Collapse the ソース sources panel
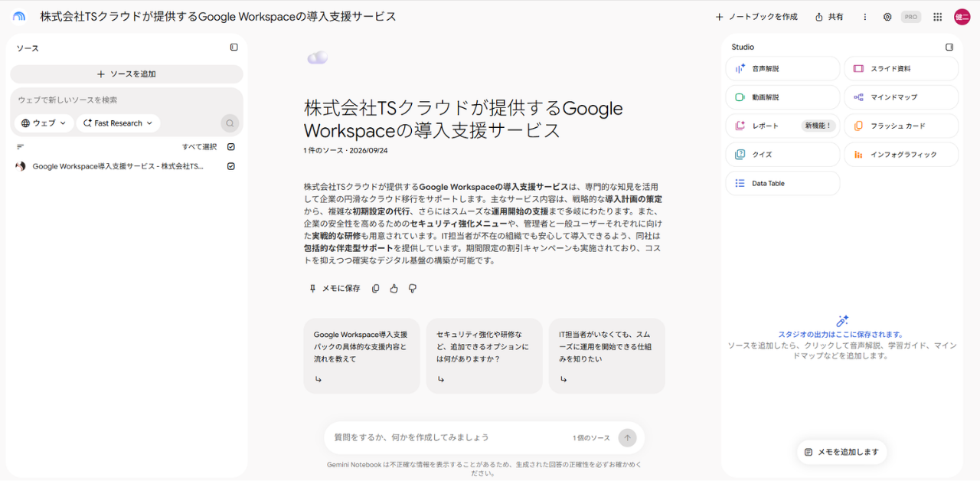Image resolution: width=980 pixels, height=481 pixels. 234,47
